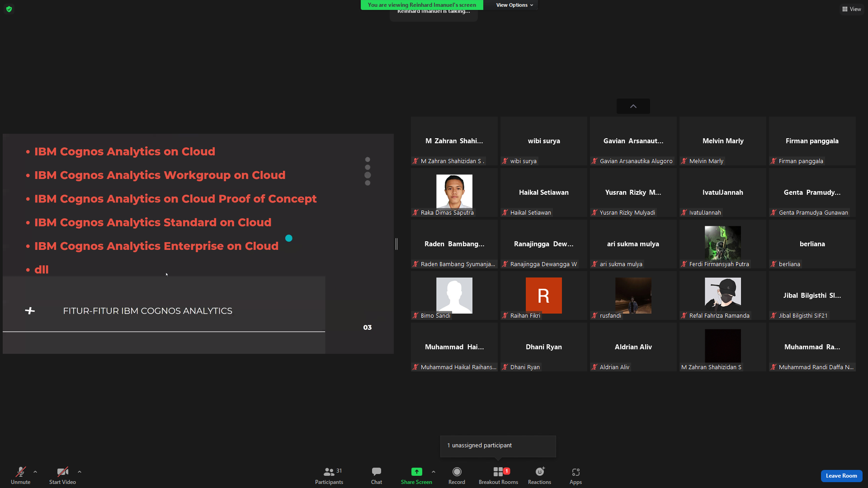Select Raihan Fikri's orange R avatar
This screenshot has height=488, width=868.
pyautogui.click(x=544, y=295)
